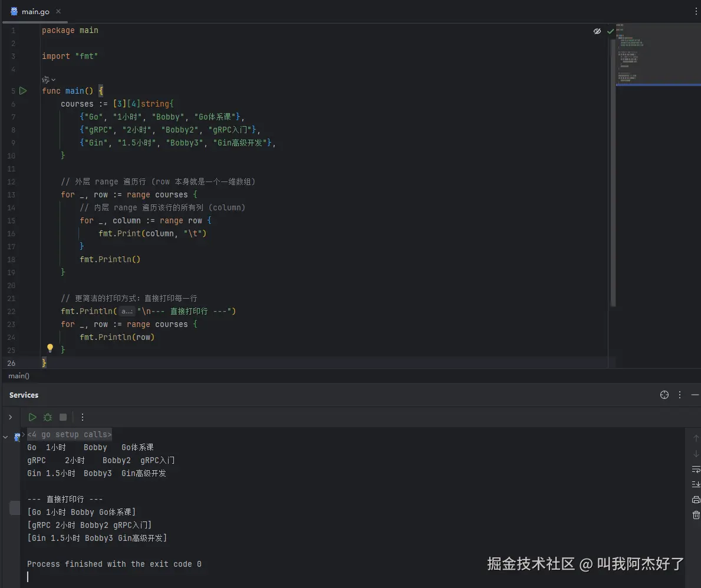Click the fmt.Println() call on line 18

(110, 259)
